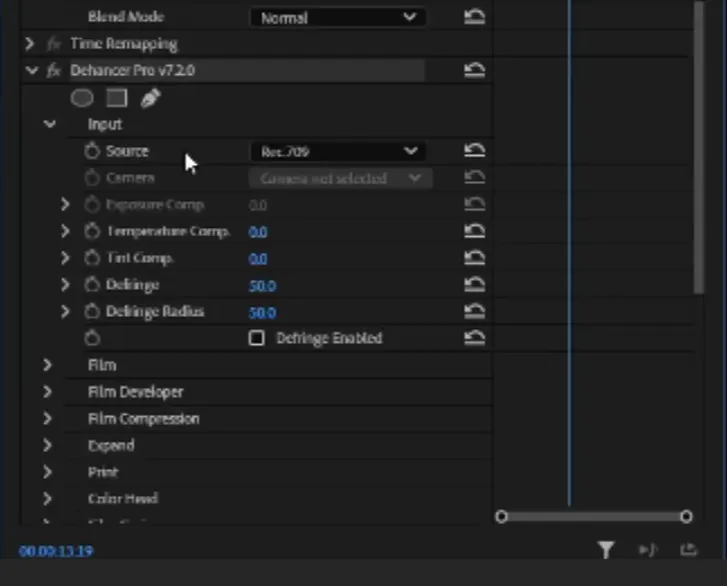Screen dimensions: 727x586
Task: Create a 4-point polygon mask
Action: 116,98
